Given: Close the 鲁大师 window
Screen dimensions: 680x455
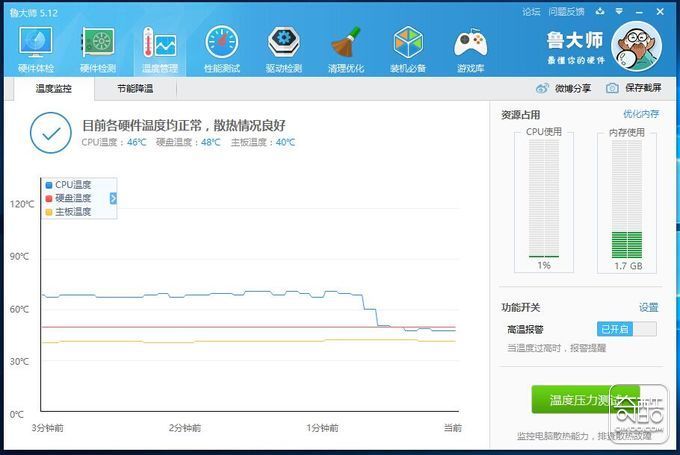Looking at the screenshot, I should (x=660, y=12).
